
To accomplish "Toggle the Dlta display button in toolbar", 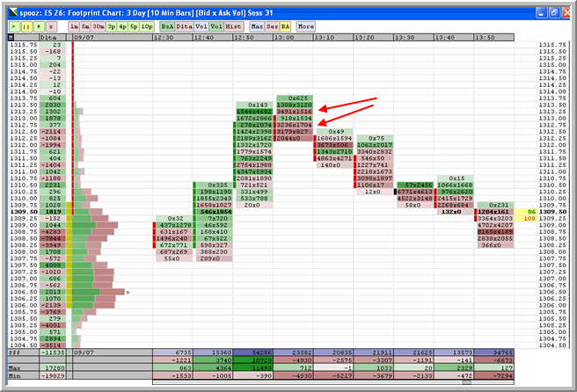I will coord(184,26).
